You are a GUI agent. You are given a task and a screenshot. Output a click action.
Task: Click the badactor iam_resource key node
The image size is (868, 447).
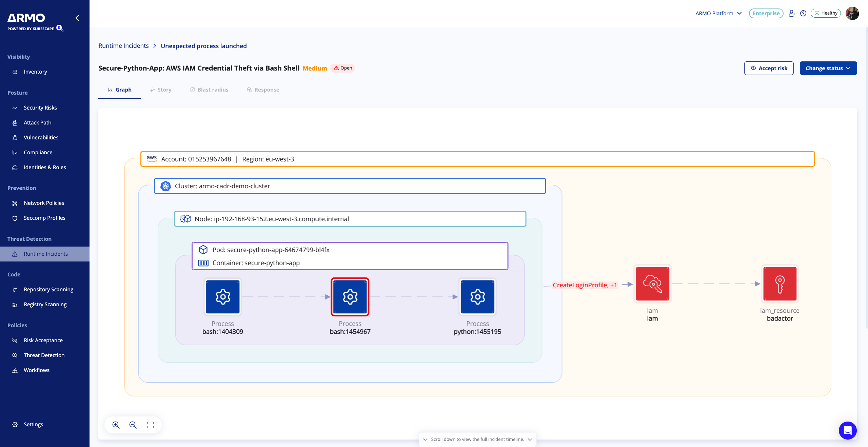pos(780,284)
